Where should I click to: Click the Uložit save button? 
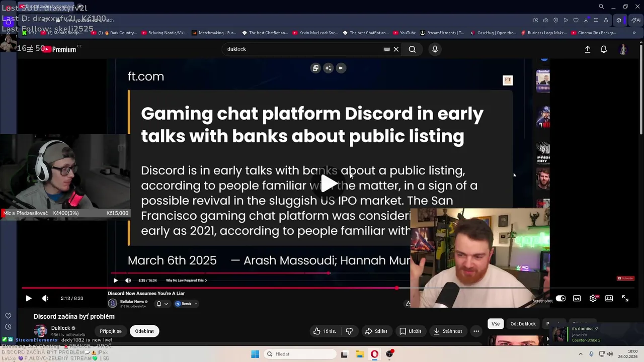point(410,331)
